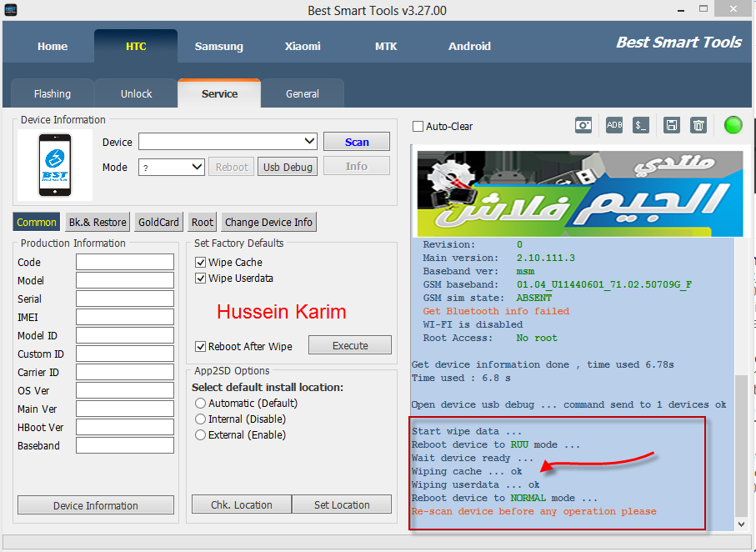
Task: Click the log scrollbar down arrow
Action: point(741,524)
